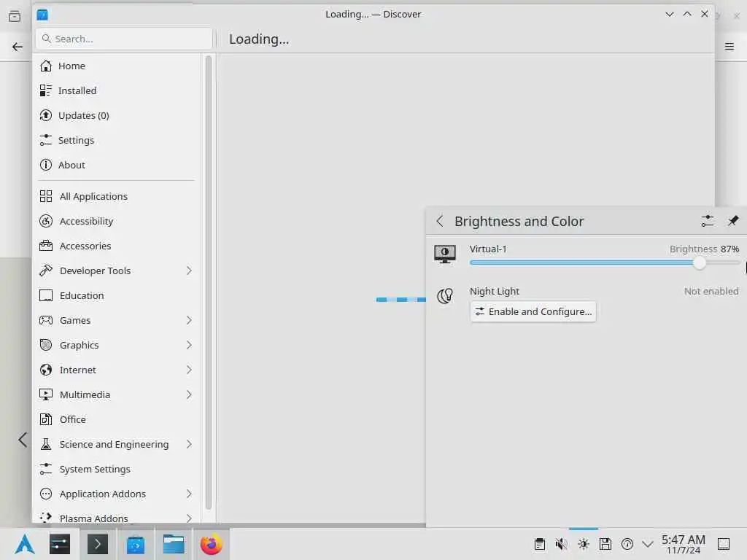Click the Science and Engineering flask icon
The height and width of the screenshot is (560, 747).
tap(46, 444)
